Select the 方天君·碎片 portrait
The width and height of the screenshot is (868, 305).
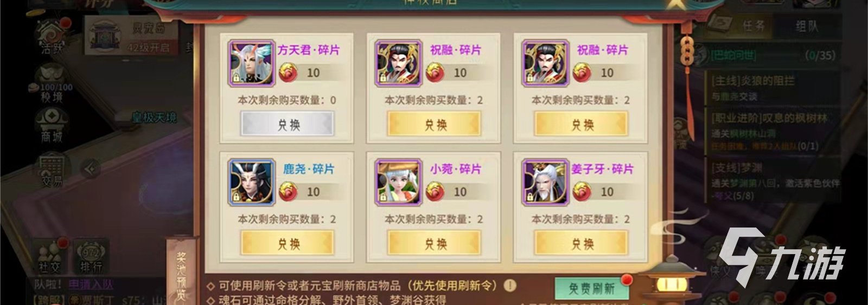click(x=251, y=63)
